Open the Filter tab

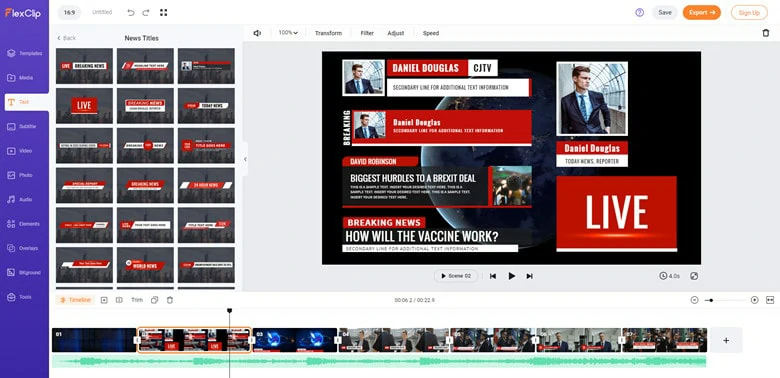point(367,33)
